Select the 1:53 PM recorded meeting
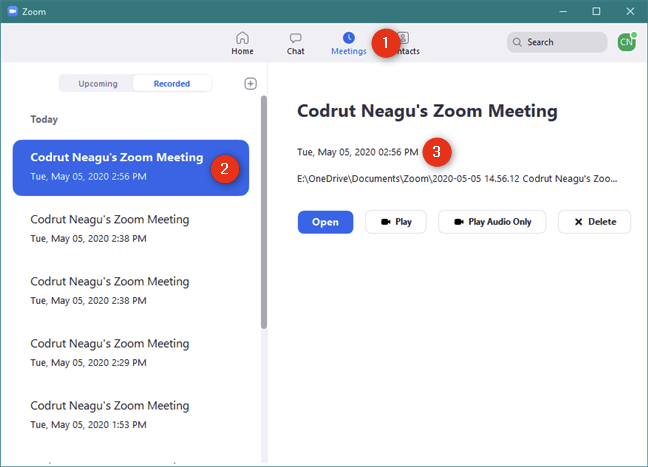 (x=131, y=415)
